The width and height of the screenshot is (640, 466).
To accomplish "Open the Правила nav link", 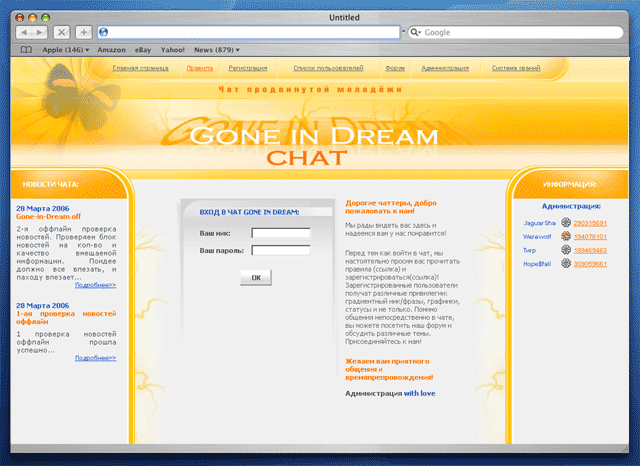I will 200,68.
